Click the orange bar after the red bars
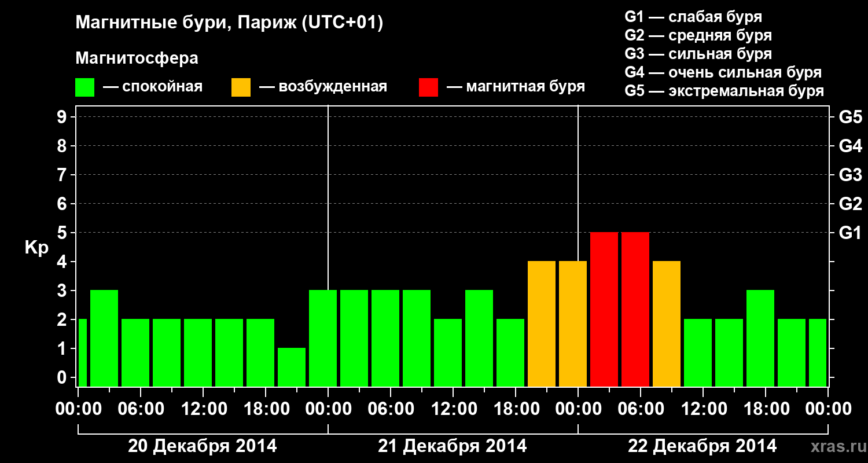This screenshot has width=868, height=463. tap(667, 324)
